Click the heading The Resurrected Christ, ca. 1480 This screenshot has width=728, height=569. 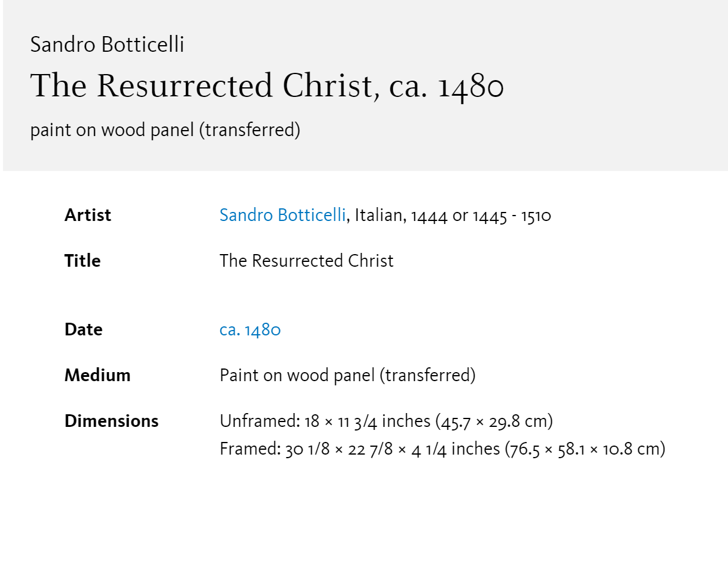pyautogui.click(x=267, y=86)
